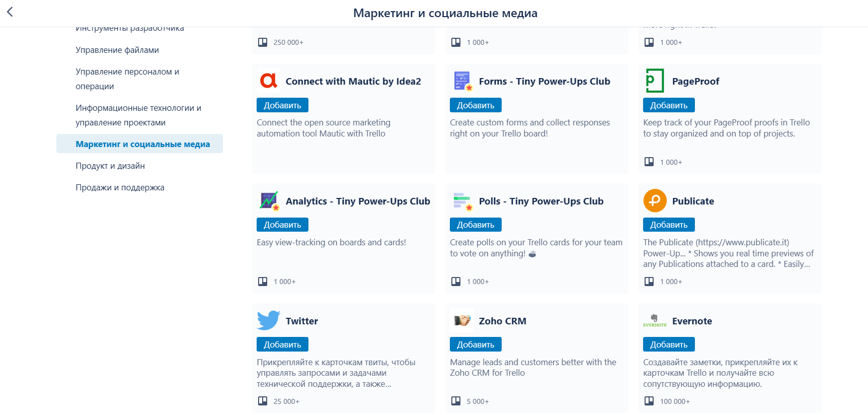Open the Evernote title link
868x415 pixels.
click(x=692, y=321)
